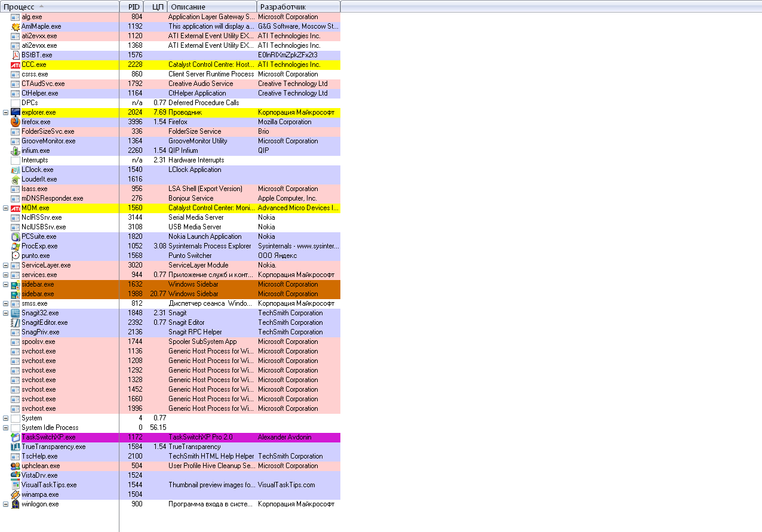
Task: Click the 'Mozilla Corporation' developer cell
Action: point(285,122)
